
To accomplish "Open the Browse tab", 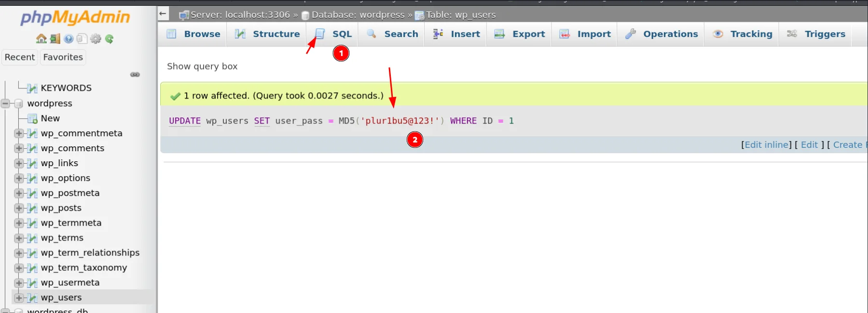I will pos(193,34).
